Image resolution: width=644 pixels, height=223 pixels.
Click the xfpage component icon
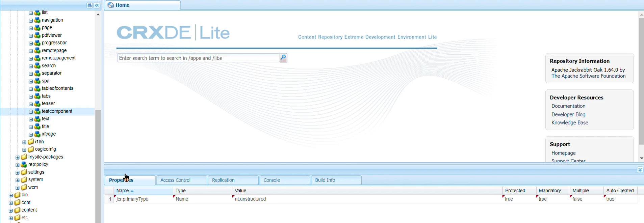coord(37,134)
